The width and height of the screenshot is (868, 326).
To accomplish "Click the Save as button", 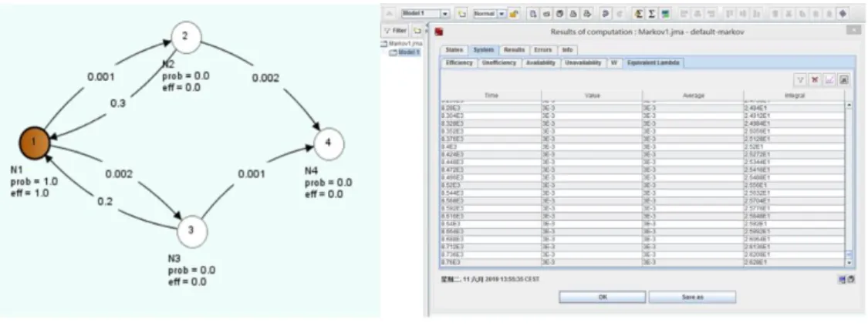I will coord(692,297).
